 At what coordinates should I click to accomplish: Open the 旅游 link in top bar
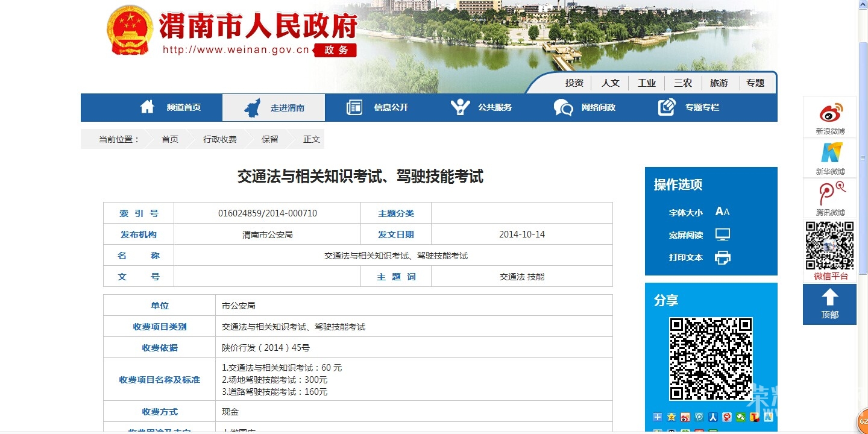pyautogui.click(x=719, y=83)
